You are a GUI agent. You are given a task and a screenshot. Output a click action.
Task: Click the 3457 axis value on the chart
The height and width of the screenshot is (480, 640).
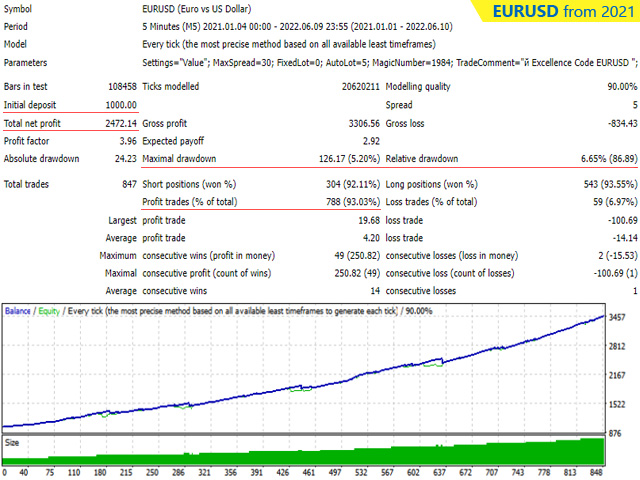pyautogui.click(x=617, y=317)
